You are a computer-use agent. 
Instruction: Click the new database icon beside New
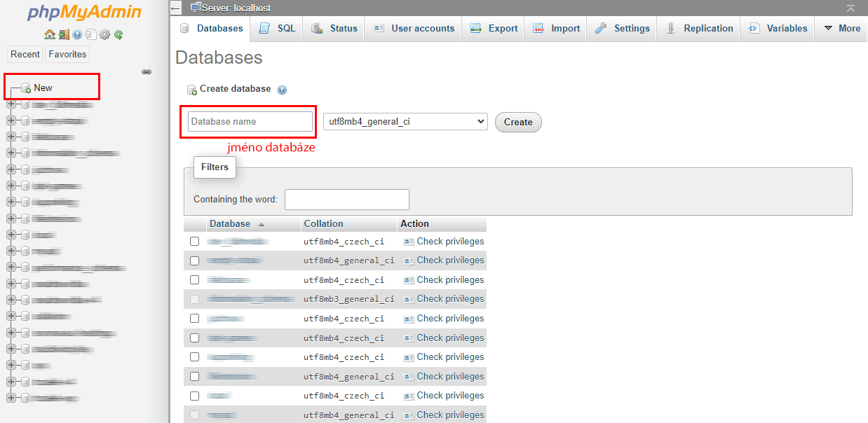point(26,88)
